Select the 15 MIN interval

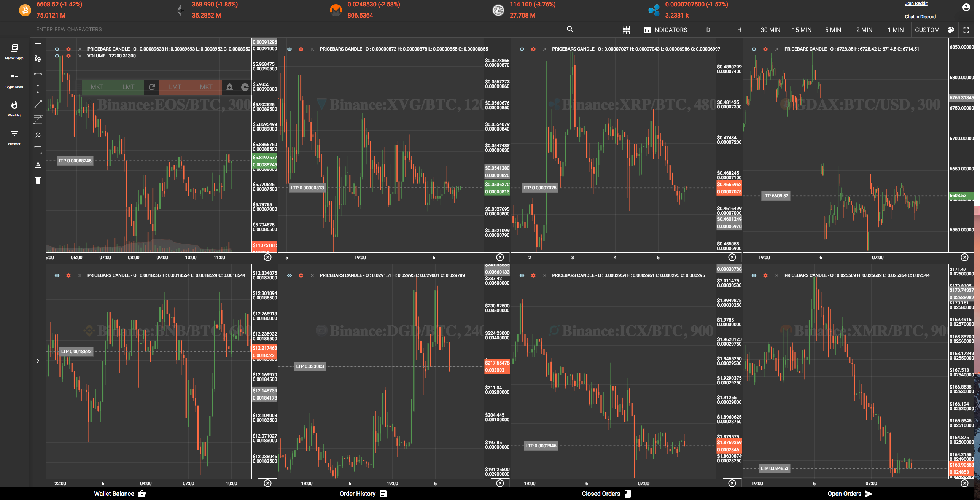802,30
